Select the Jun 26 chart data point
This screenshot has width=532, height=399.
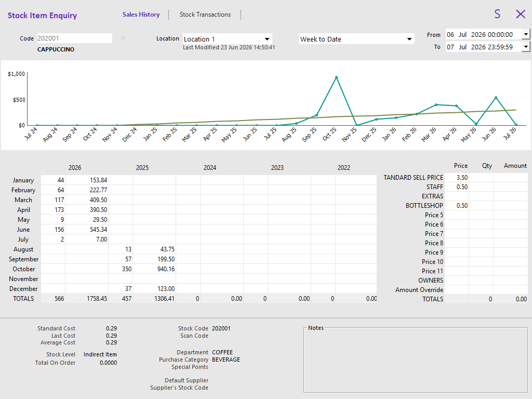pyautogui.click(x=496, y=98)
